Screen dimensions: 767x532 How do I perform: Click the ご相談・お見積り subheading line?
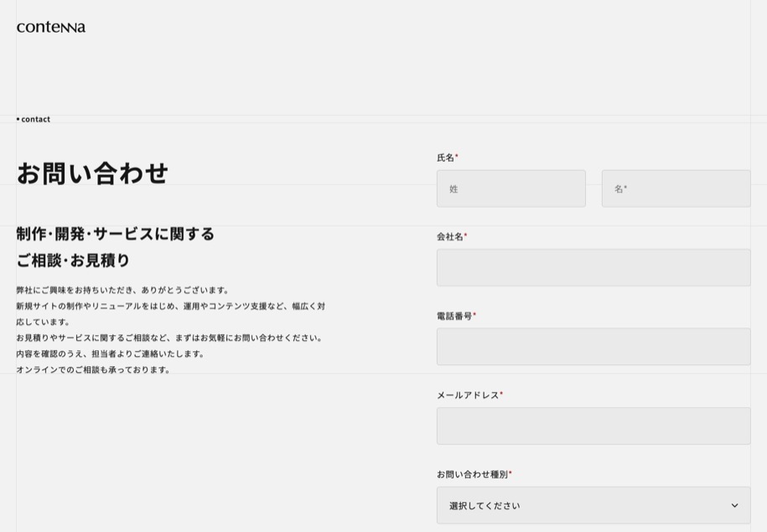pyautogui.click(x=73, y=260)
